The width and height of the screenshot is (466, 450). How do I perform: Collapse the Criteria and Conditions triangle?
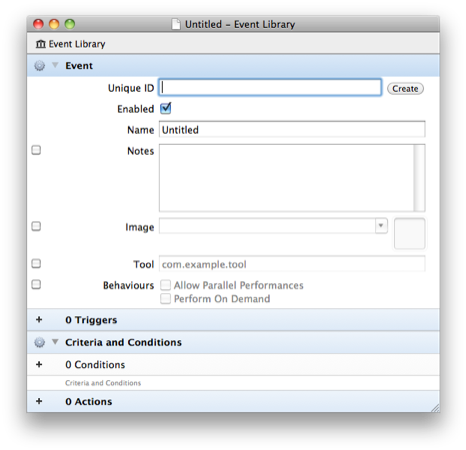(x=55, y=342)
